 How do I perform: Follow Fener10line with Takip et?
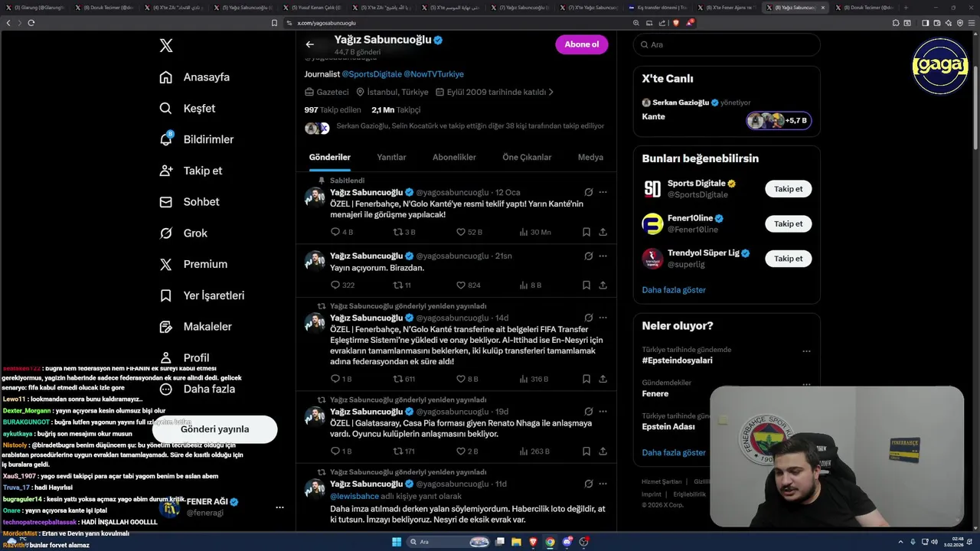pyautogui.click(x=788, y=224)
